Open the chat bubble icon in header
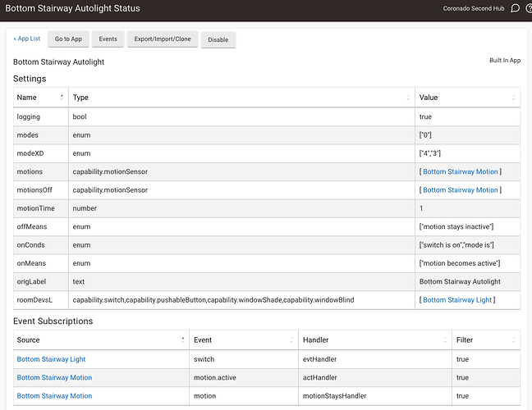Viewport: 532px width, 410px height. click(x=515, y=9)
